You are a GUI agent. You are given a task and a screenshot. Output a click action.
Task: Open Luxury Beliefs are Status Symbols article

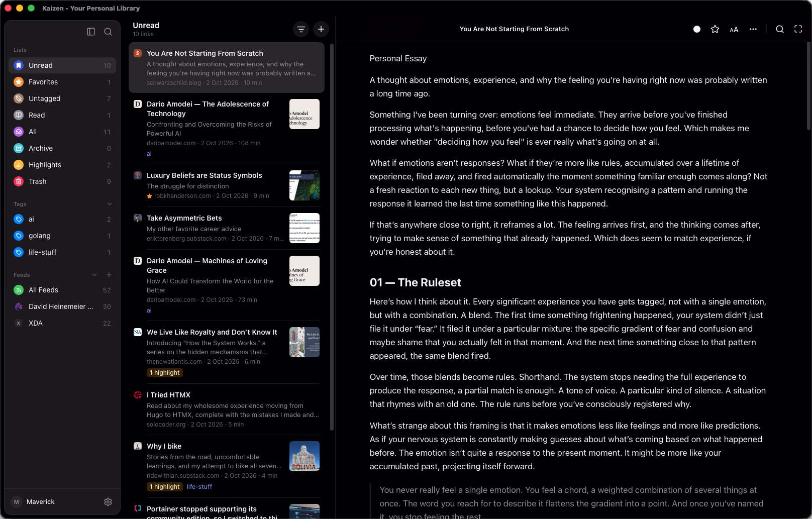[226, 185]
